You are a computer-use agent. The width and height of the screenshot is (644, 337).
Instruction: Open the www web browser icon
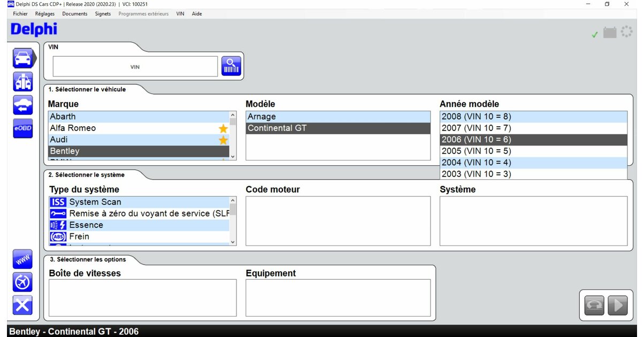tap(23, 259)
